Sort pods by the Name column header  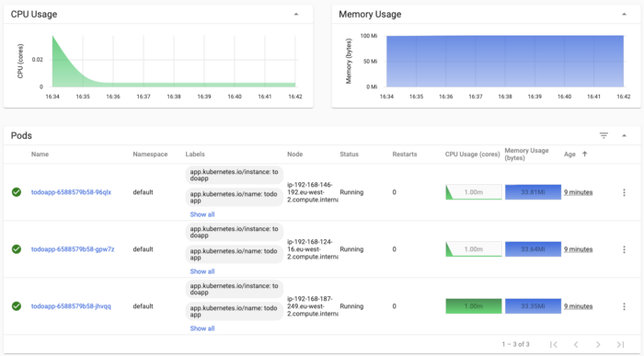(x=40, y=154)
